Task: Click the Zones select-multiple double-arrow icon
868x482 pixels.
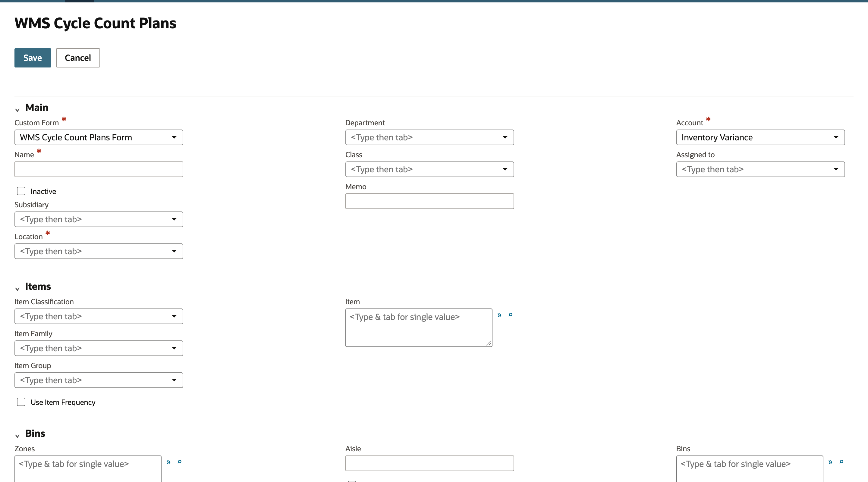Action: click(168, 462)
